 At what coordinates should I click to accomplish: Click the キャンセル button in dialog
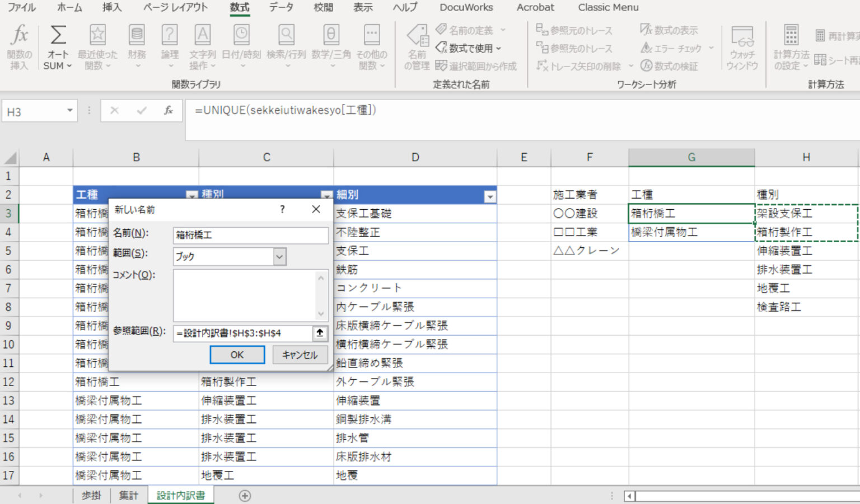pos(300,355)
